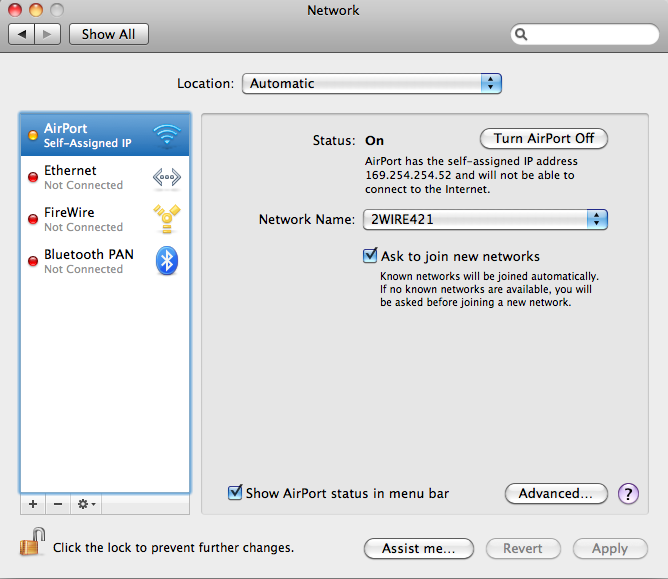Select the FireWire service row
Screen dimensions: 668x579
click(105, 219)
